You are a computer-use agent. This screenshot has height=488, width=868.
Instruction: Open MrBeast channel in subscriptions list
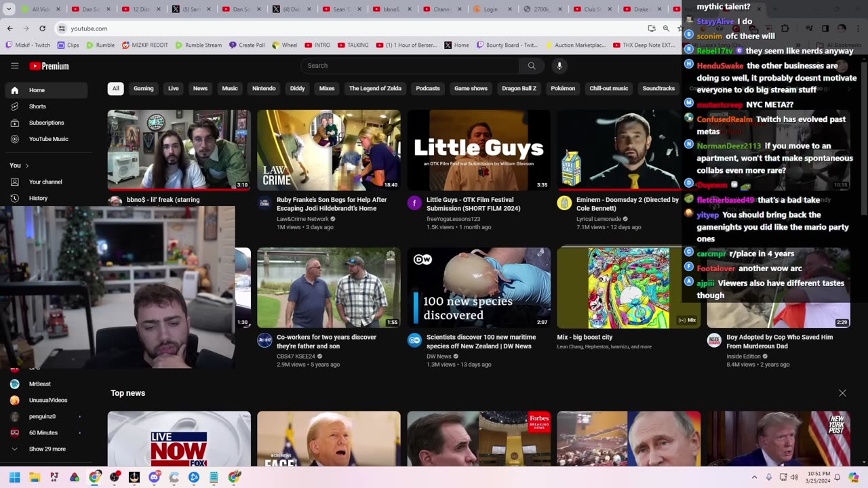point(46,384)
